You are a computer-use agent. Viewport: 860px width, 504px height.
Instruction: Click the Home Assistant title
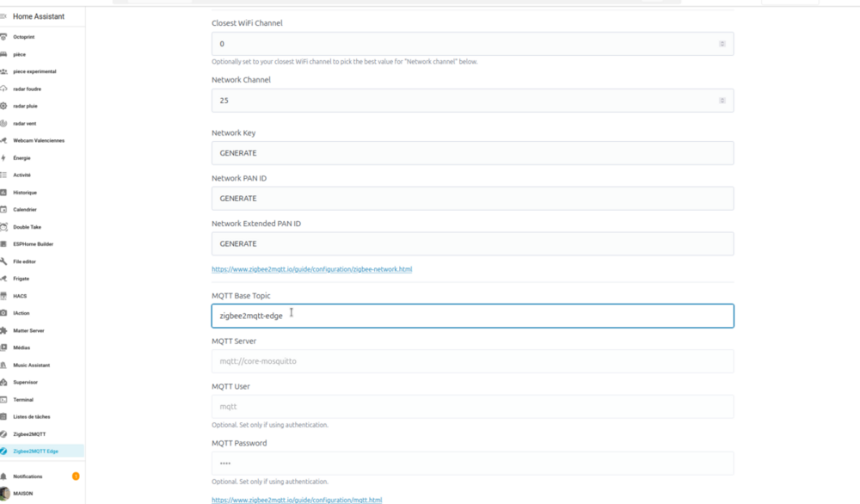39,16
